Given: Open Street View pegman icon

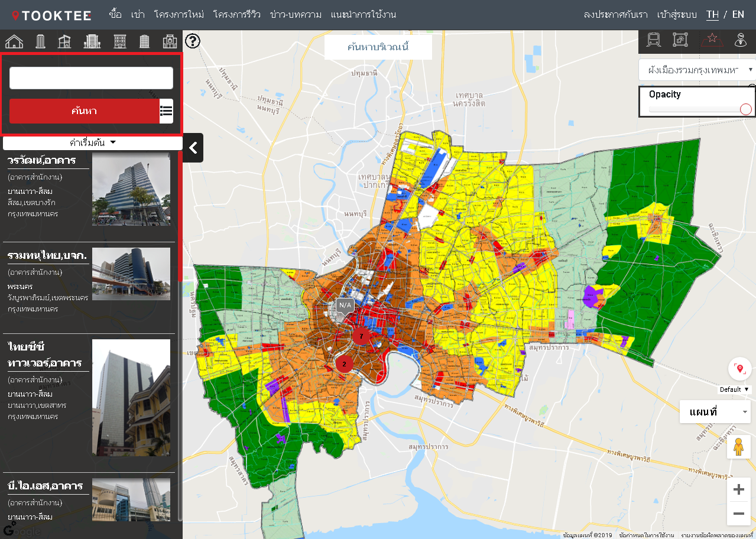Looking at the screenshot, I should click(738, 447).
